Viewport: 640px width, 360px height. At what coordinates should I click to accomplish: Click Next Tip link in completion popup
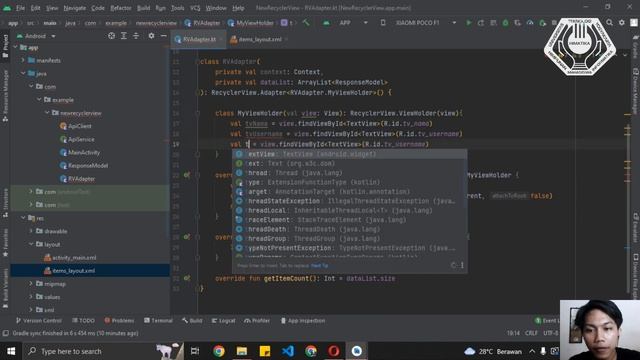(319, 266)
